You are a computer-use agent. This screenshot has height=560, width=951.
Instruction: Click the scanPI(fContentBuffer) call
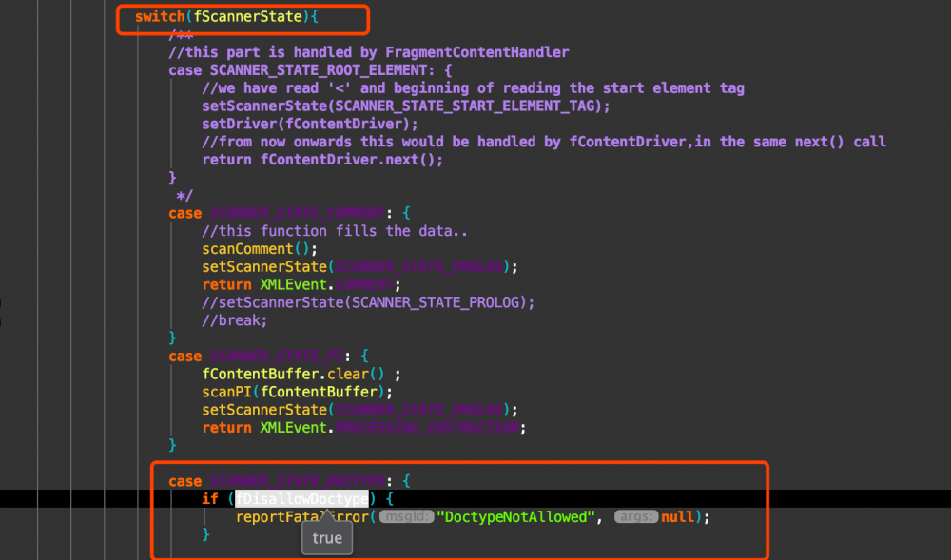297,392
